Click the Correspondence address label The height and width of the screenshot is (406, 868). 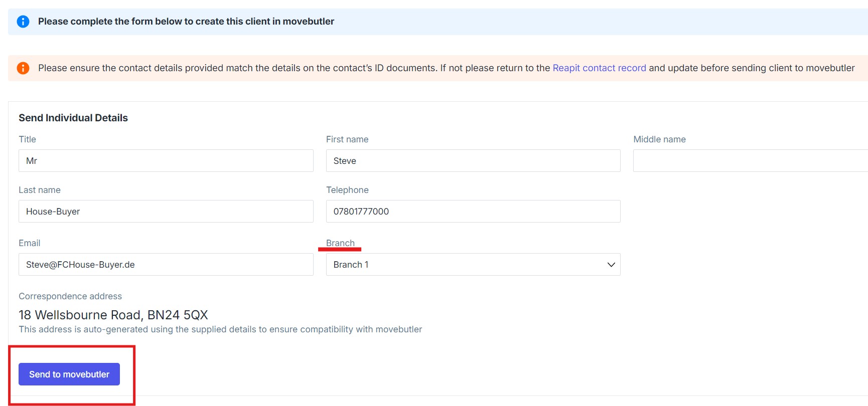[x=70, y=296]
